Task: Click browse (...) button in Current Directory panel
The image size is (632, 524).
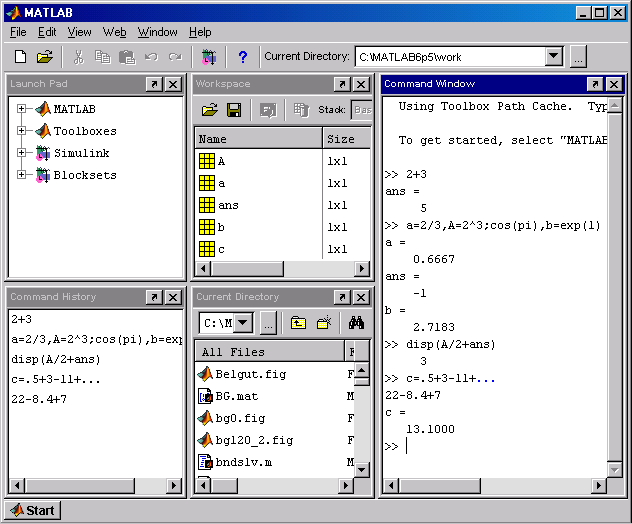Action: coord(268,323)
